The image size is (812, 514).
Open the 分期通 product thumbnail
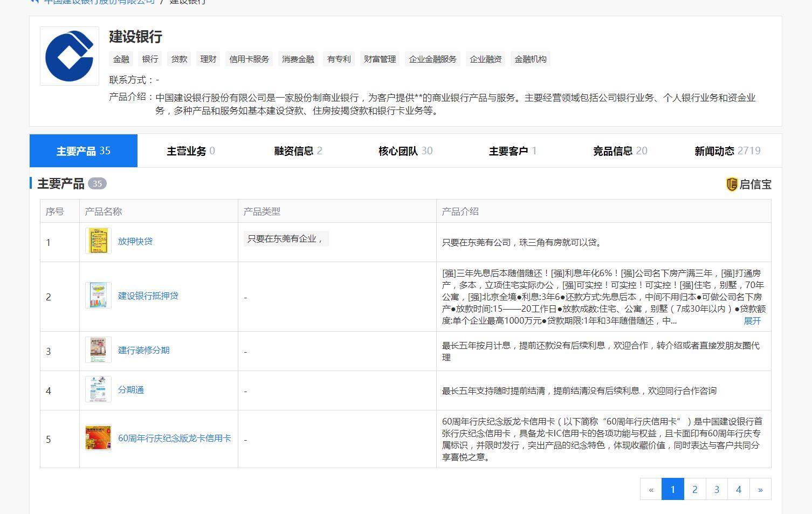coord(98,389)
